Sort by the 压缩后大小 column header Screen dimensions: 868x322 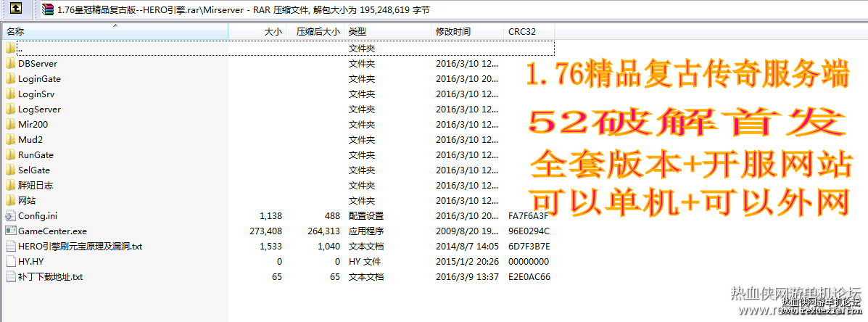[x=315, y=32]
